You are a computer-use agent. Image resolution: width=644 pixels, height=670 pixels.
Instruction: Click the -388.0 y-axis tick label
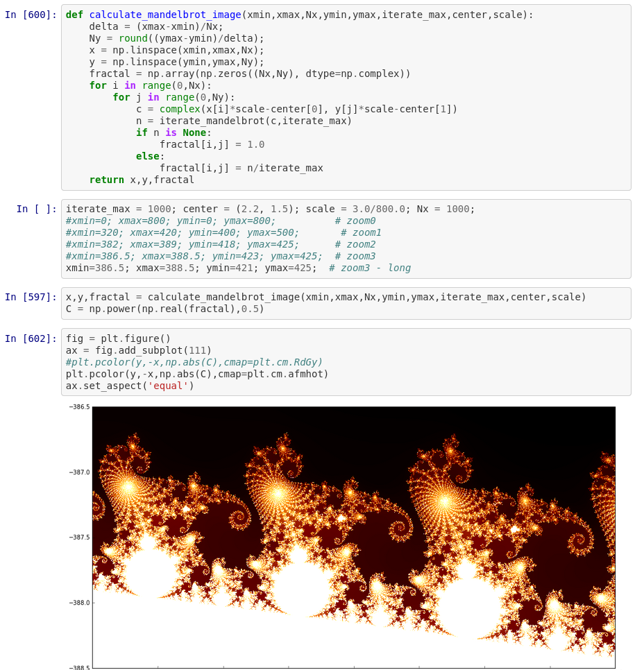coord(80,603)
